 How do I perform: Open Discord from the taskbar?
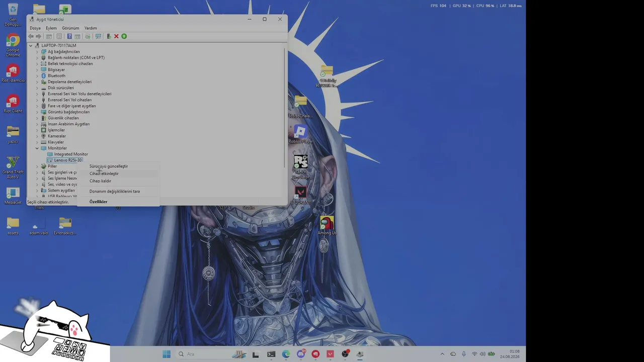[x=301, y=354]
